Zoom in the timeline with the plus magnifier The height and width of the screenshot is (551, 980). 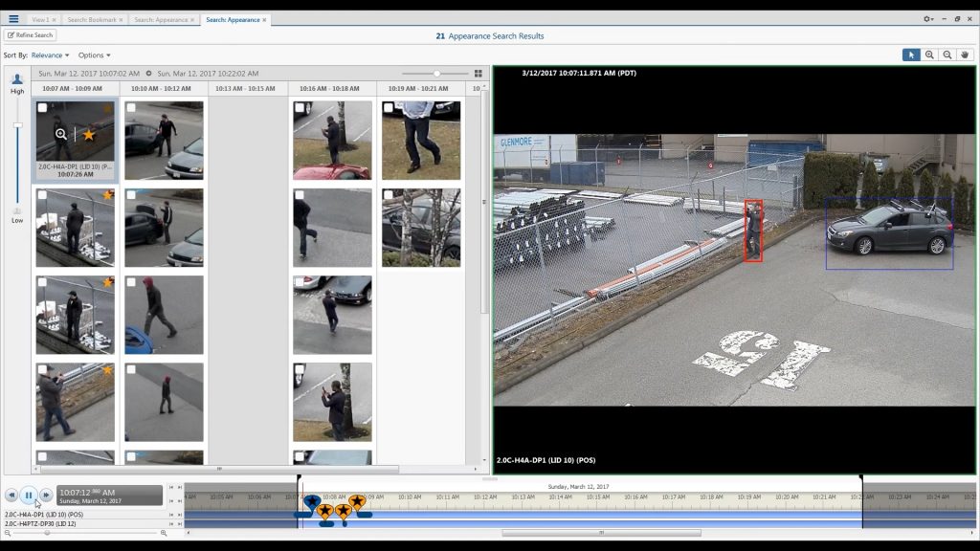[x=164, y=533]
